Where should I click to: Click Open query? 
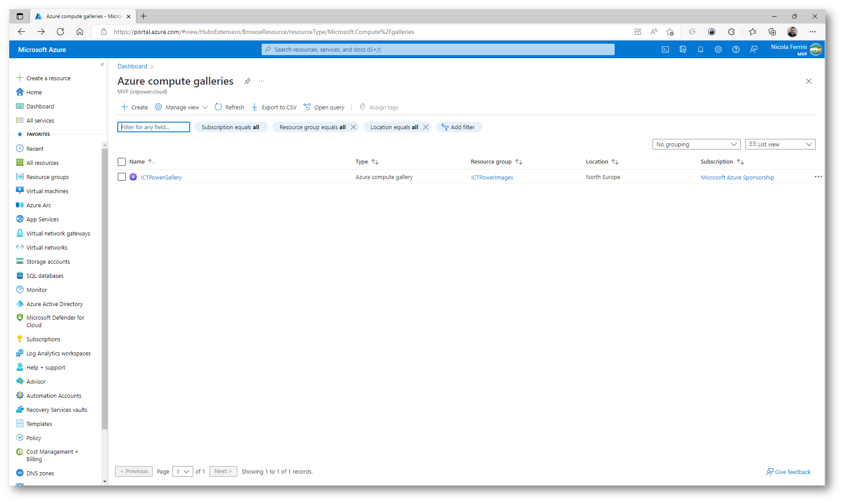324,107
